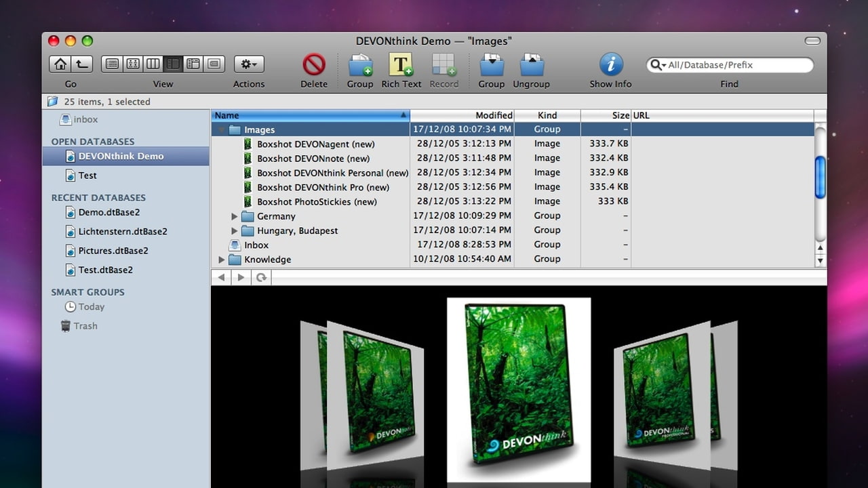Click the URL column header

(722, 115)
